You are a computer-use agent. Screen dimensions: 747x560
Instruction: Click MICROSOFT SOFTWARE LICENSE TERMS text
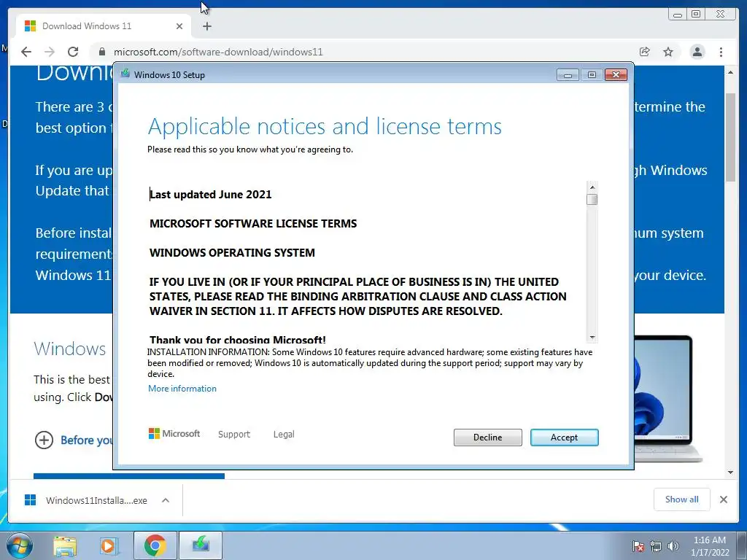coord(253,223)
